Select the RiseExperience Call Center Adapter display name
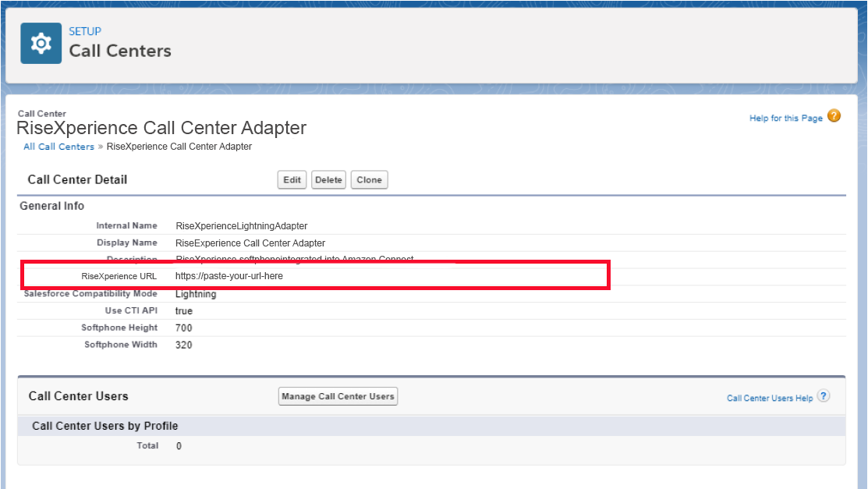The width and height of the screenshot is (868, 489). coord(250,243)
